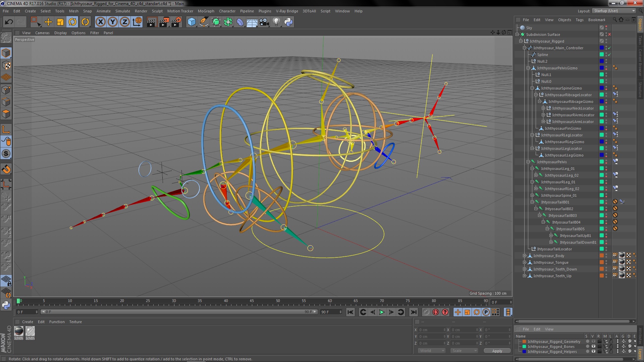Select the Move tool in the toolbar
The image size is (644, 362).
pos(48,22)
